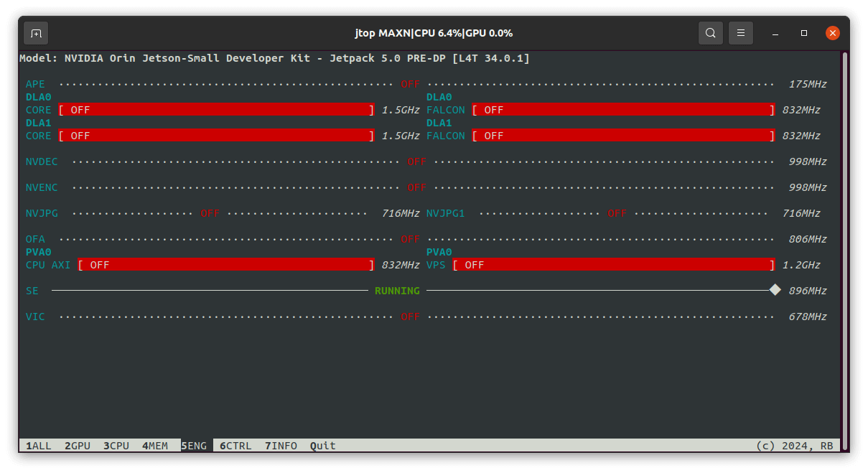Click the 678MHz VIC frequency
This screenshot has height=473, width=868.
(808, 317)
